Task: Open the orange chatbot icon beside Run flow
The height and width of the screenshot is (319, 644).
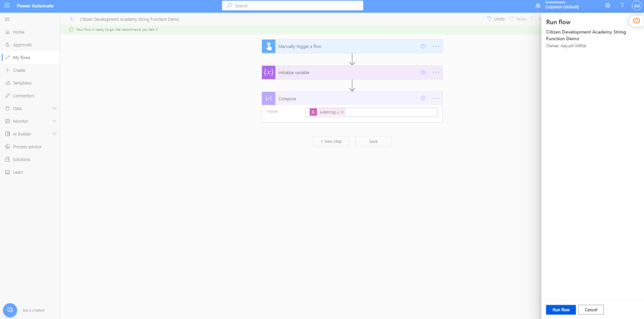Action: coord(636,21)
